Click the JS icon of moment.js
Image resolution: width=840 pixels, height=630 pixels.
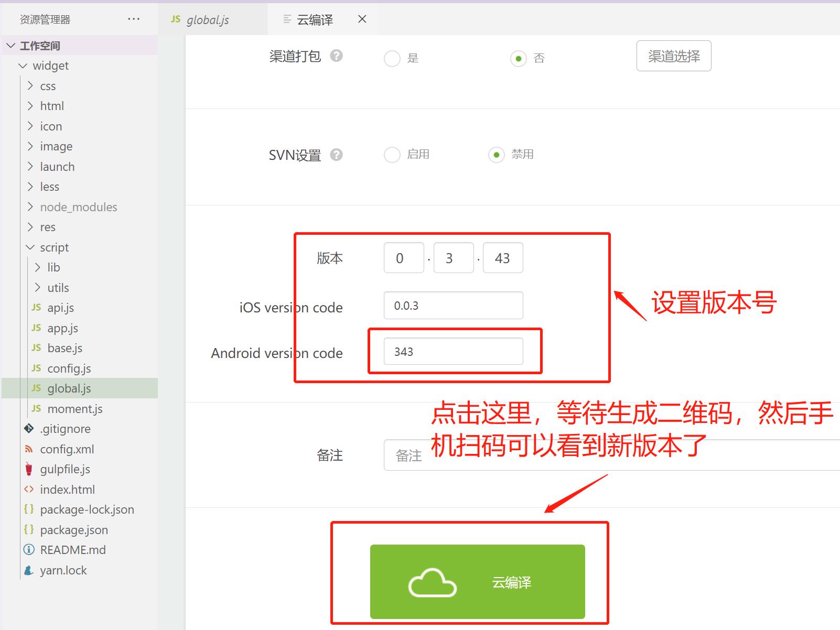coord(36,408)
